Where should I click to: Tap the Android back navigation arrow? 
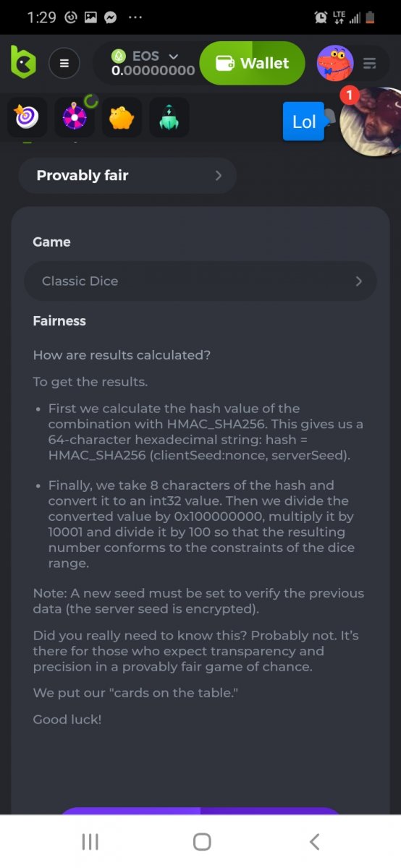pyautogui.click(x=314, y=841)
